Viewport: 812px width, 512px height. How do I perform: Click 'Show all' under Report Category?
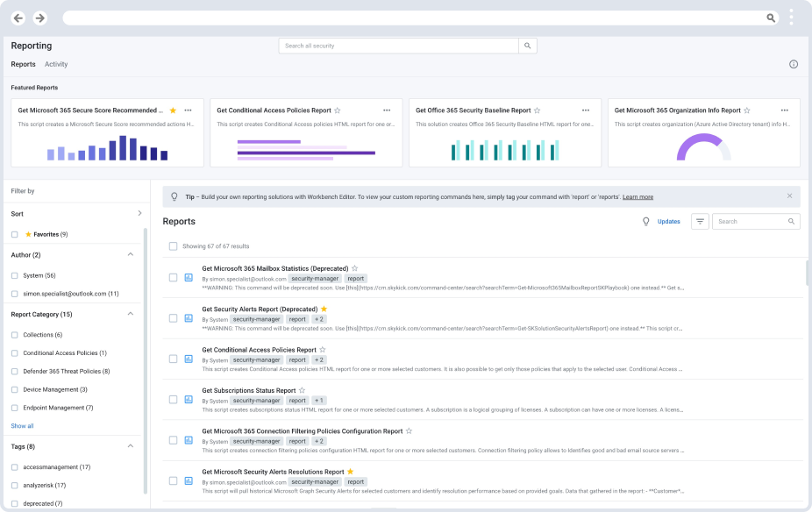(22, 426)
